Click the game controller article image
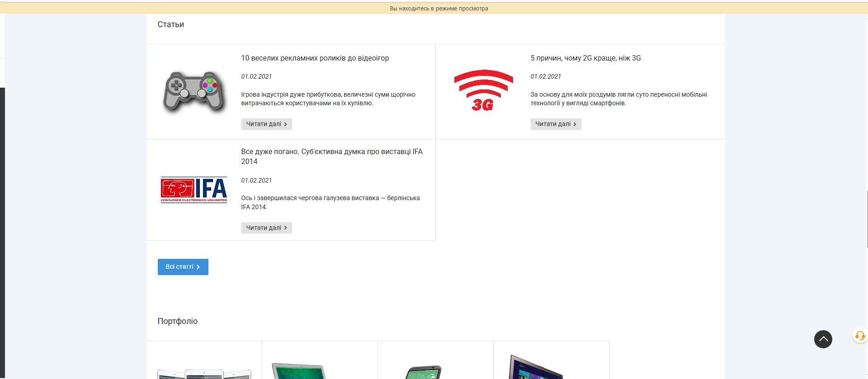Image resolution: width=868 pixels, height=379 pixels. tap(193, 92)
